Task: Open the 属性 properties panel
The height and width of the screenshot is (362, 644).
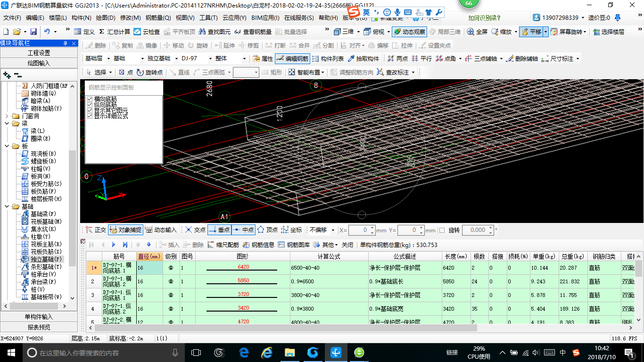Action: [x=263, y=59]
